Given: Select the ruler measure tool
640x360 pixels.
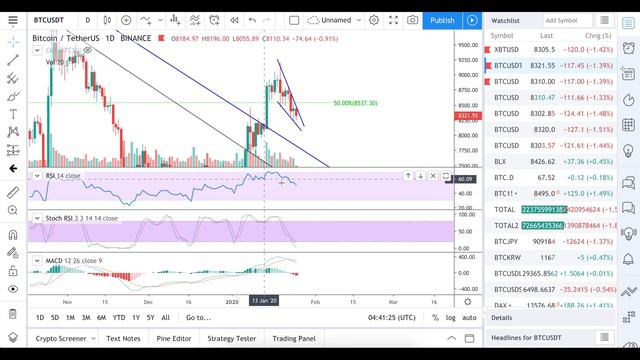Looking at the screenshot, I should tap(13, 192).
